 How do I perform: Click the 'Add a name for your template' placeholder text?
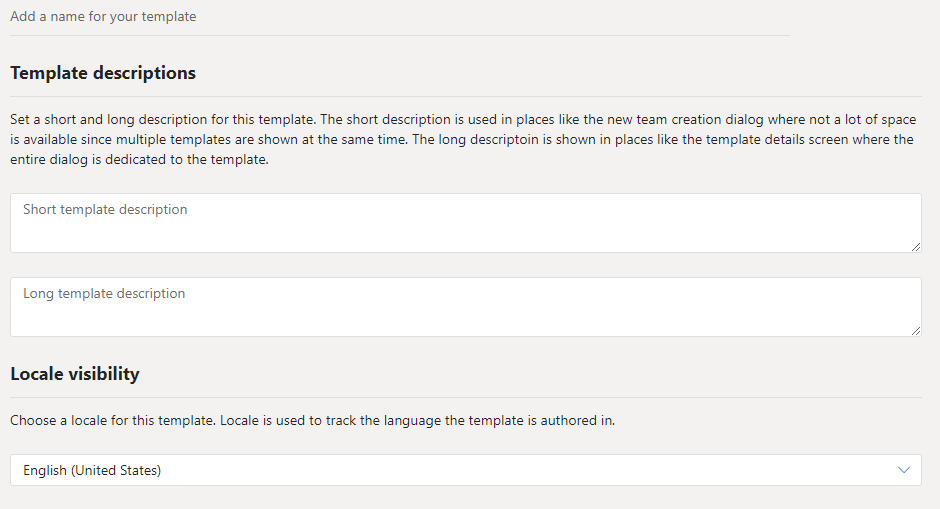click(x=103, y=17)
